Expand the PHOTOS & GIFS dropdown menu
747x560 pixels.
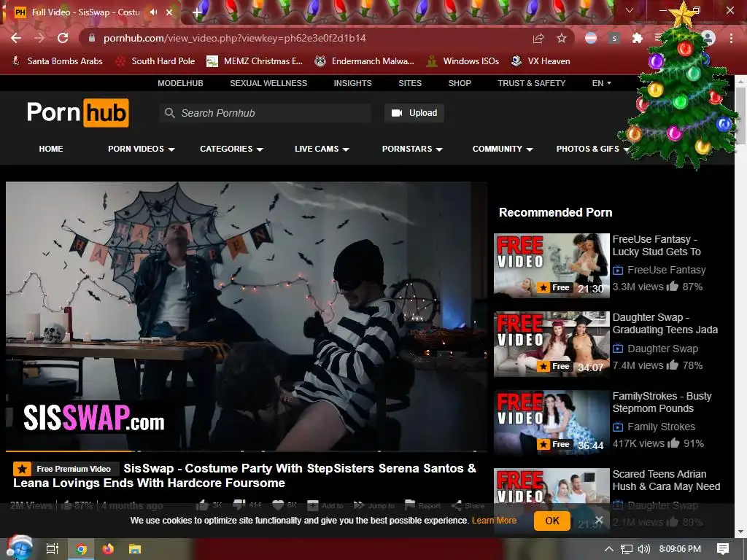[x=592, y=149]
